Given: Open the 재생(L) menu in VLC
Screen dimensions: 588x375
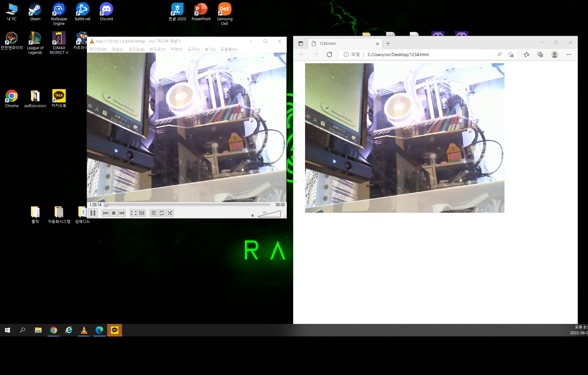Looking at the screenshot, I should pos(117,49).
